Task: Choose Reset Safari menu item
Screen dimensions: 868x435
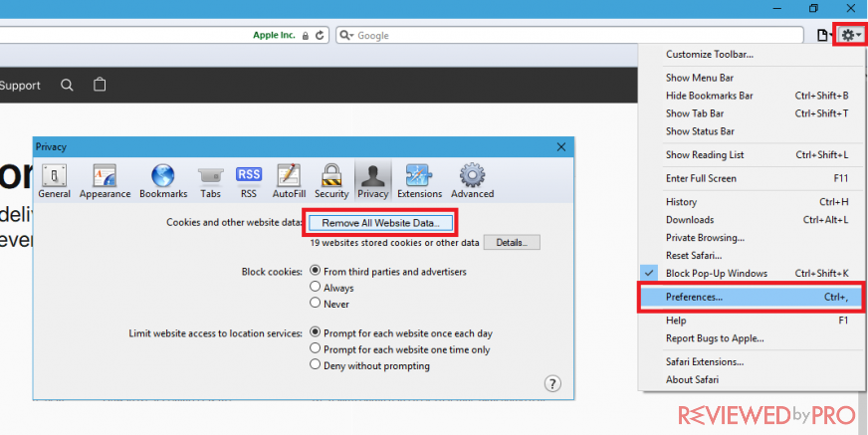Action: click(752, 255)
